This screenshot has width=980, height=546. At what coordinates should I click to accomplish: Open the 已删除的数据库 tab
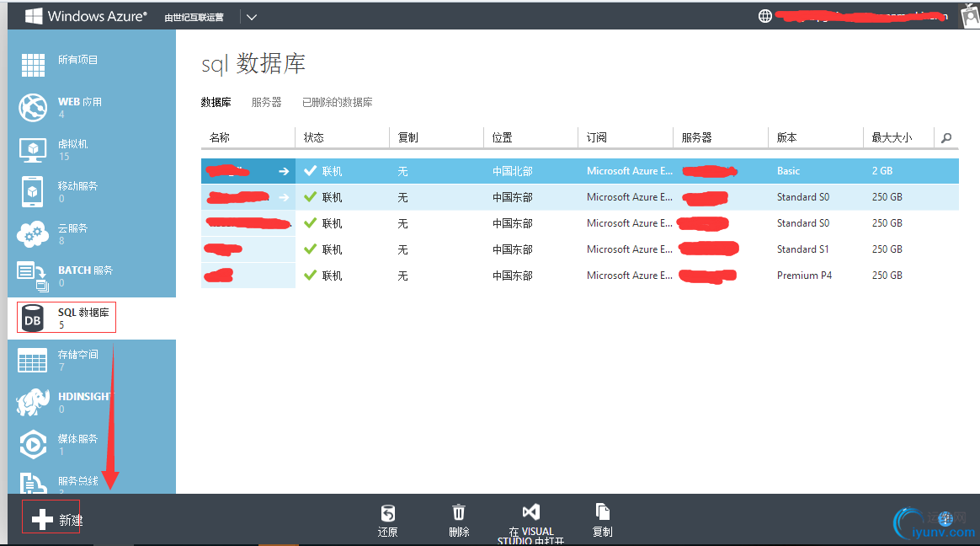tap(338, 102)
